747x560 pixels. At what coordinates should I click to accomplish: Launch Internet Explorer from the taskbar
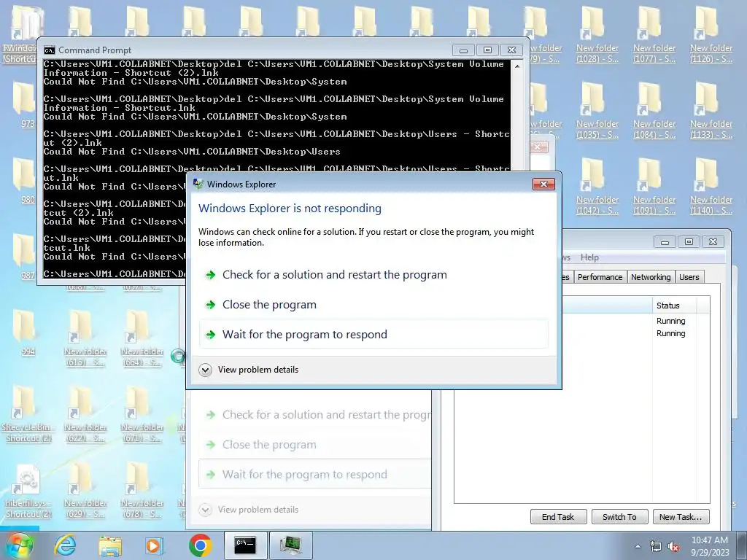[x=65, y=545]
